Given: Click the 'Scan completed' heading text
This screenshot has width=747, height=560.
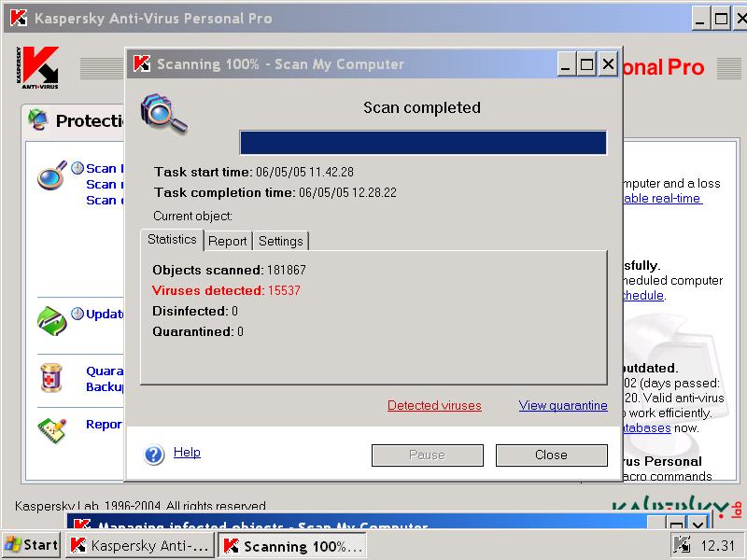Looking at the screenshot, I should tap(422, 107).
